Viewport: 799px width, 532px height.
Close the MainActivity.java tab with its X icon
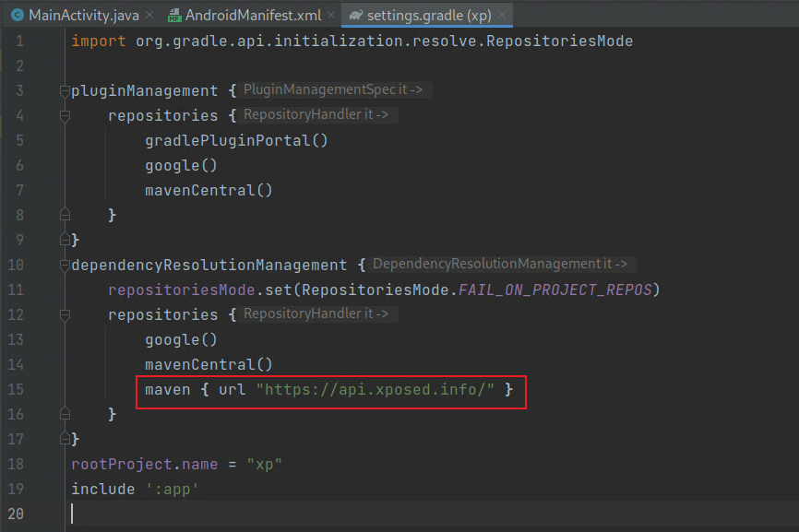point(149,15)
